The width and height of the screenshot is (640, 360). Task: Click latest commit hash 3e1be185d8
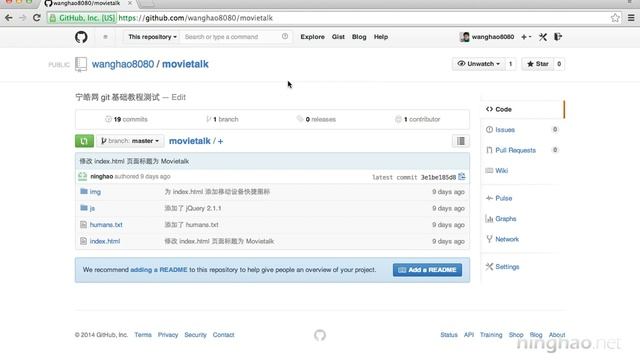coord(438,177)
